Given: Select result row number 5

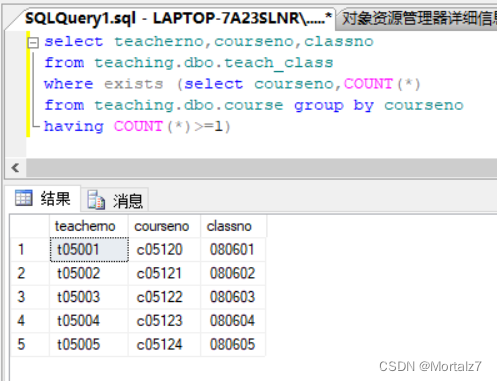Looking at the screenshot, I should pos(30,344).
